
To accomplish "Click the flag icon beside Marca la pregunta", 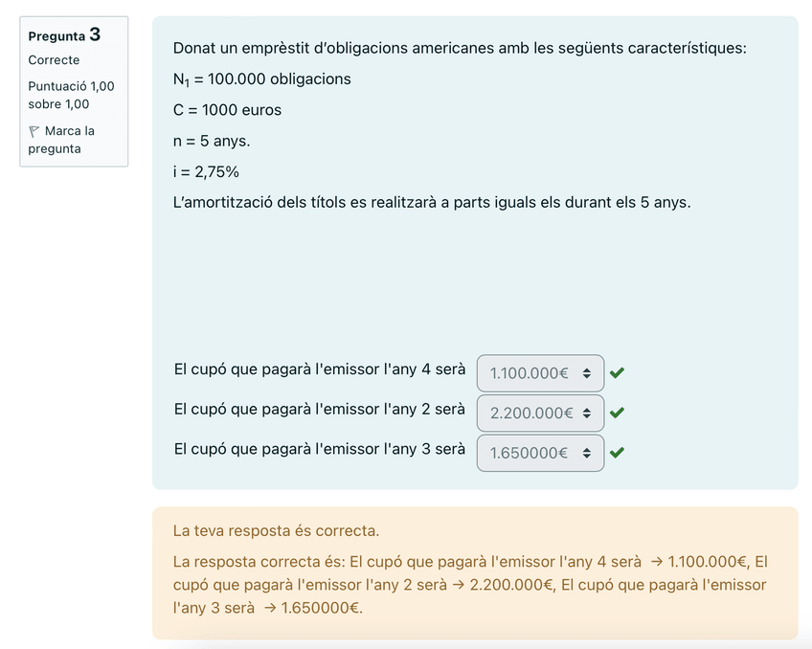I will click(x=34, y=131).
